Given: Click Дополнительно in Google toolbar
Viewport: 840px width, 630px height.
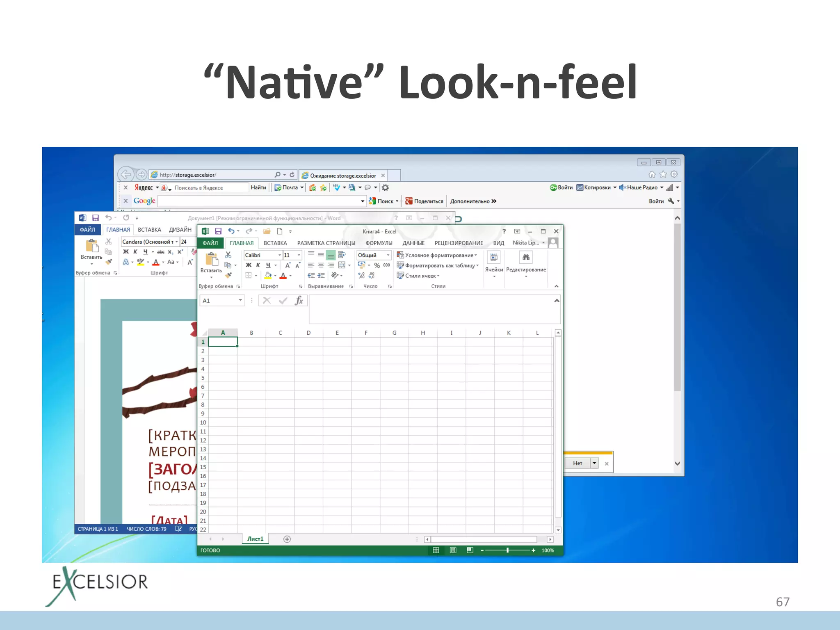Looking at the screenshot, I should [x=473, y=201].
